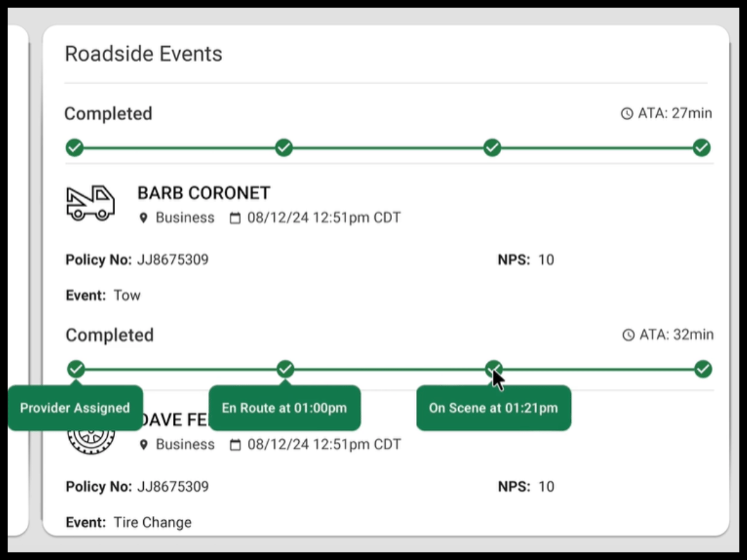This screenshot has height=560, width=747.
Task: Click the En Route at 01:00pm tooltip
Action: tap(284, 408)
